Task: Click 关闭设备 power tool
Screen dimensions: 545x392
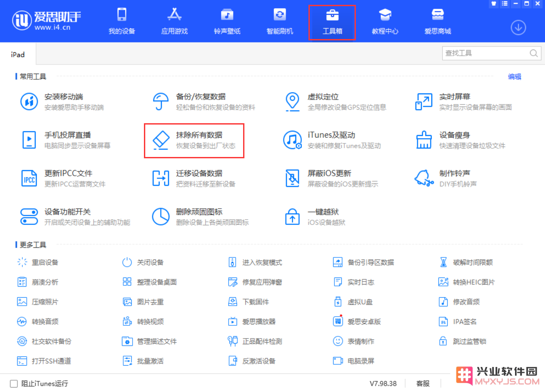Action: [143, 262]
